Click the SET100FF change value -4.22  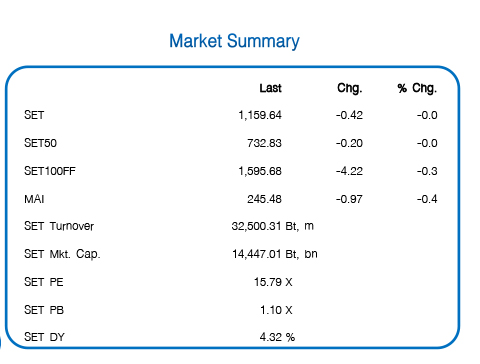point(349,171)
